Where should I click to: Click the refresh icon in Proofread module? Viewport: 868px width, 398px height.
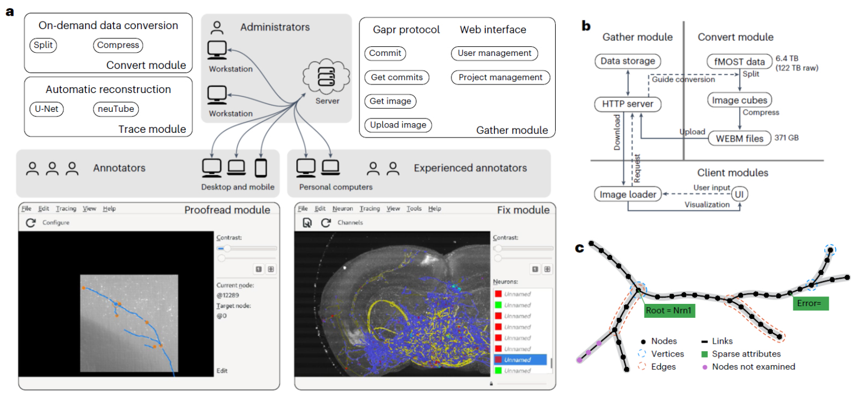pyautogui.click(x=31, y=223)
